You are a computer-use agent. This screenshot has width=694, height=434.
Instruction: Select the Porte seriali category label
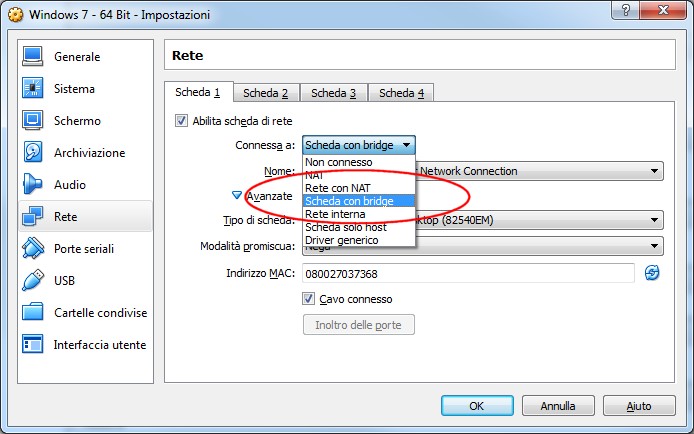(84, 249)
